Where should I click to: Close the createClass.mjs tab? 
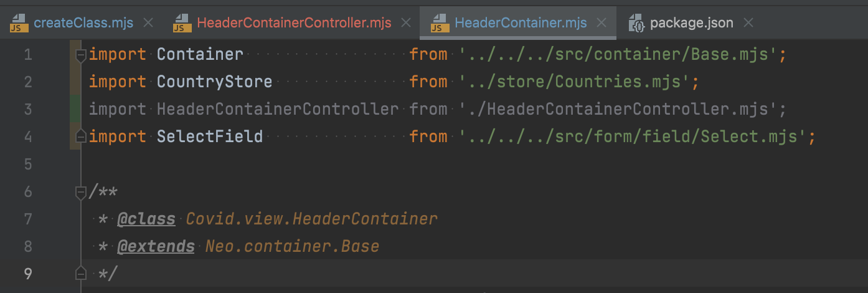click(148, 23)
